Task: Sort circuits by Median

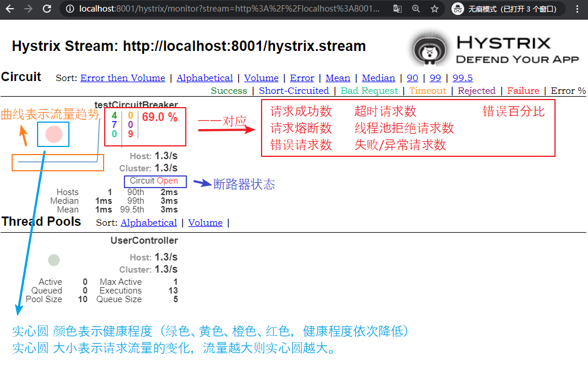Action: tap(378, 78)
